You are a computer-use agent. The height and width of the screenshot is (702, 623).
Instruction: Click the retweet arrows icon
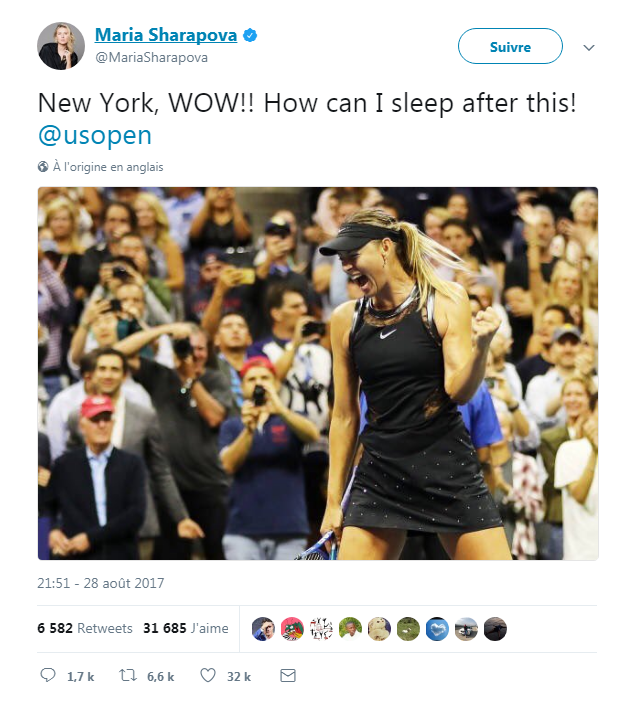click(128, 675)
